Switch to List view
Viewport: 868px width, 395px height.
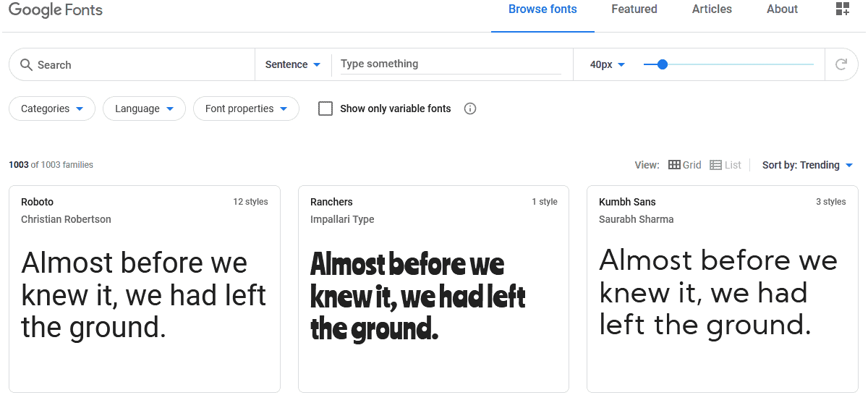pyautogui.click(x=726, y=165)
